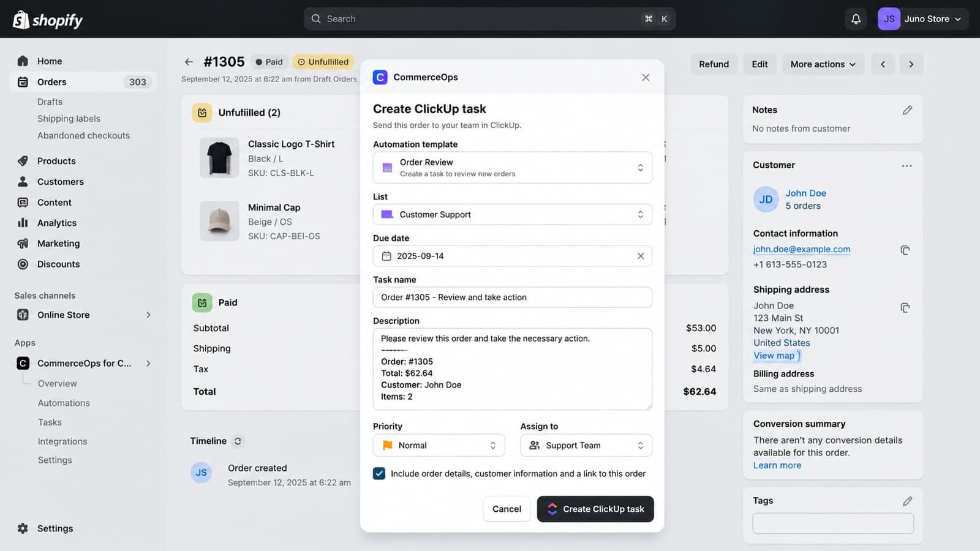Click the Task name input field
Viewport: 980px width, 551px height.
(512, 297)
